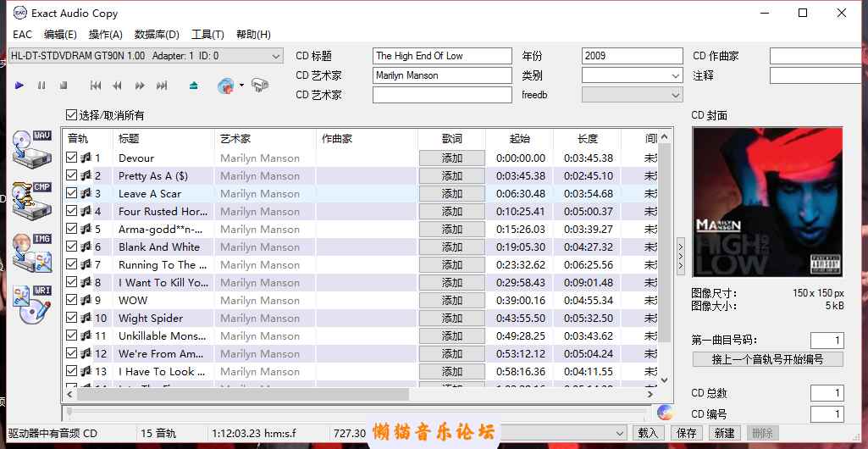The width and height of the screenshot is (868, 449).
Task: Select the track title 'Four Rusted Hor...'
Action: (x=163, y=211)
